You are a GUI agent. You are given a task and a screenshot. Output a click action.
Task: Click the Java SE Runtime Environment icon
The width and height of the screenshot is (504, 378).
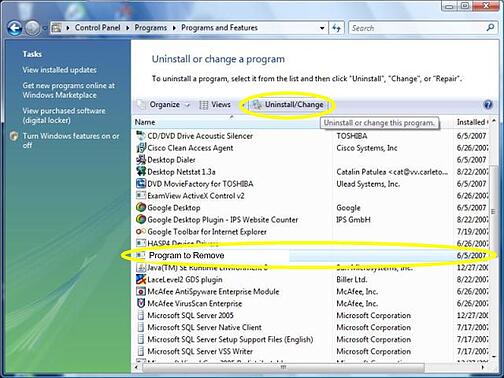(x=141, y=267)
